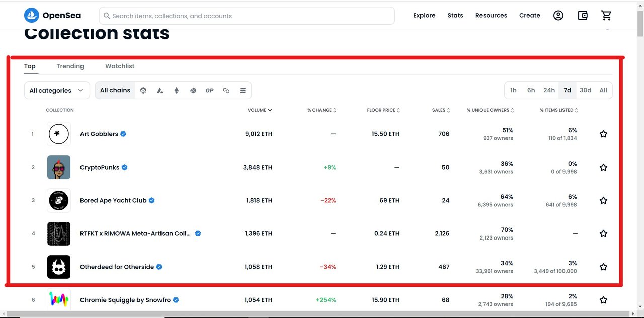Open Otherdeed for Otherside thumbnail

click(x=59, y=267)
